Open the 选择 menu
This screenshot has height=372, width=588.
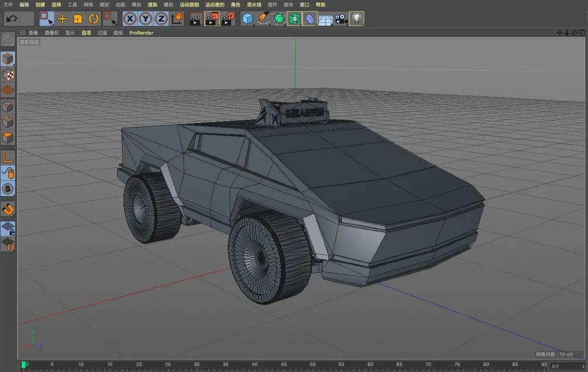(56, 4)
